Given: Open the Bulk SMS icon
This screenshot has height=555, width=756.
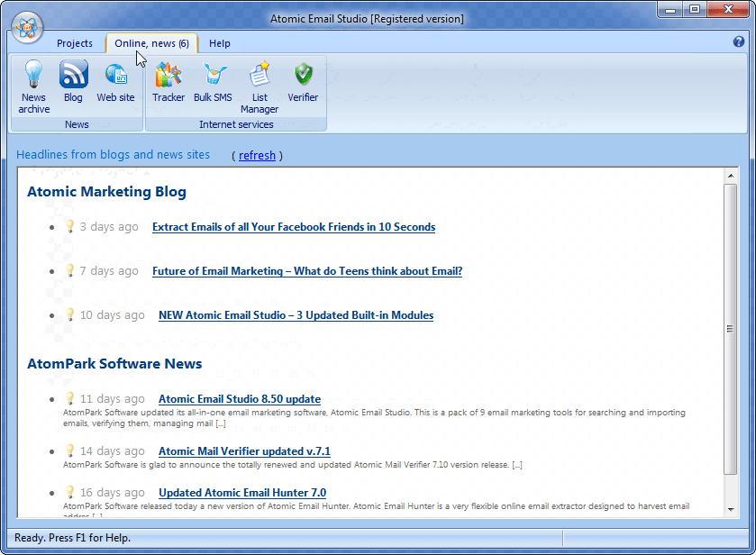Looking at the screenshot, I should pos(213,76).
